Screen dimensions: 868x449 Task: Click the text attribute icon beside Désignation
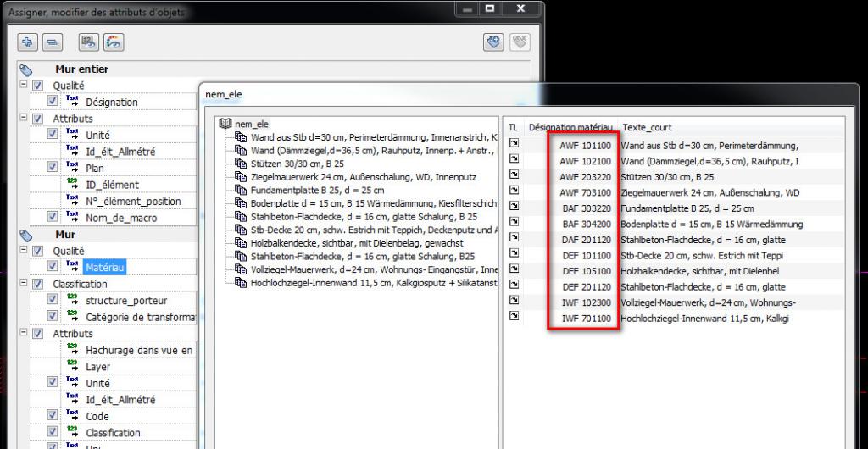coord(73,101)
